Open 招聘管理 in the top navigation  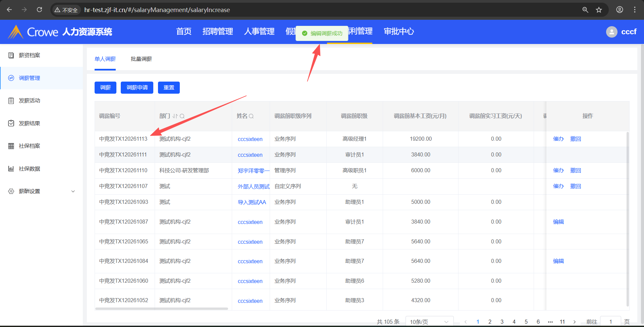pyautogui.click(x=218, y=32)
